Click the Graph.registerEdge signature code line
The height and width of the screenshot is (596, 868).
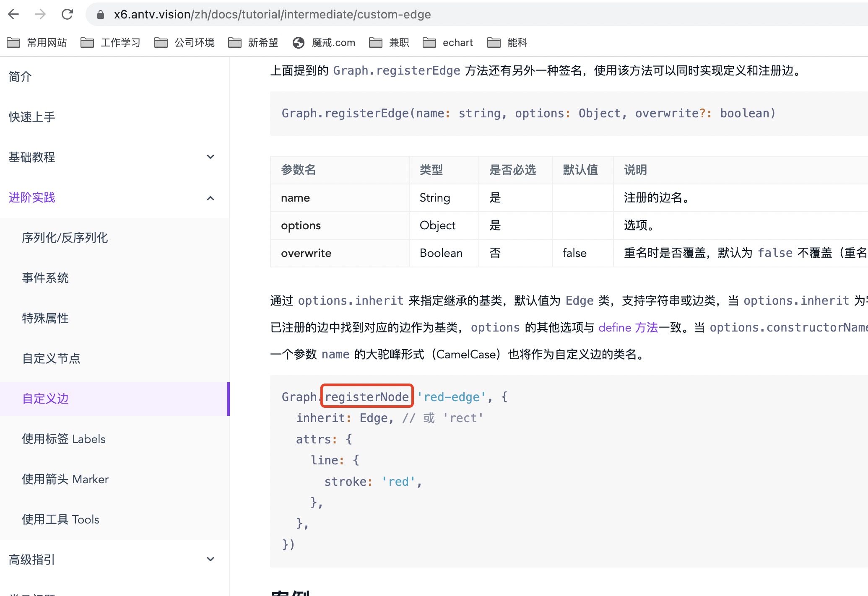(529, 113)
